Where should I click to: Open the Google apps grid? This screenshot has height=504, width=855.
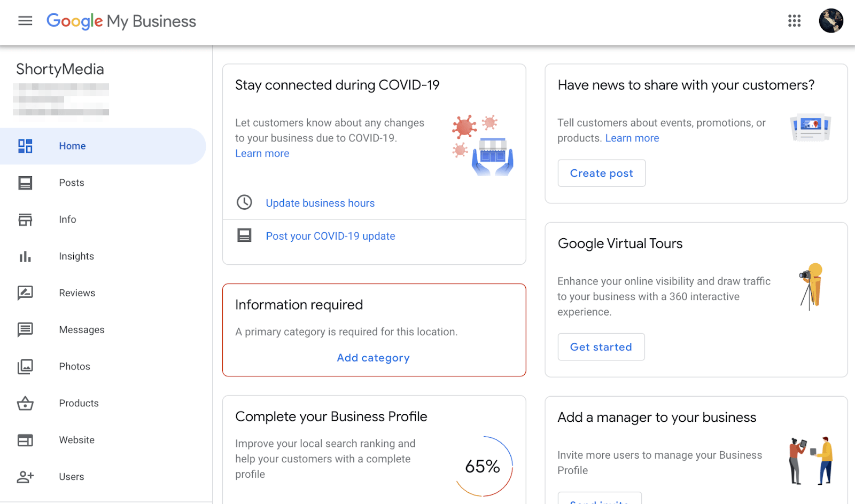coord(795,21)
